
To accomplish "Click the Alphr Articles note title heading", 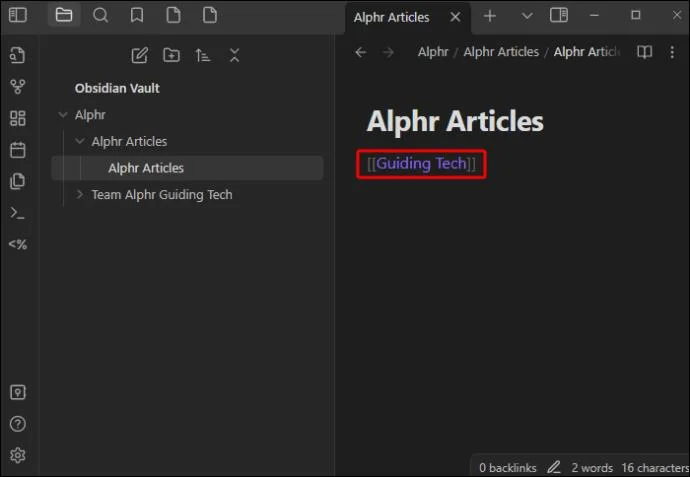I will (x=455, y=121).
